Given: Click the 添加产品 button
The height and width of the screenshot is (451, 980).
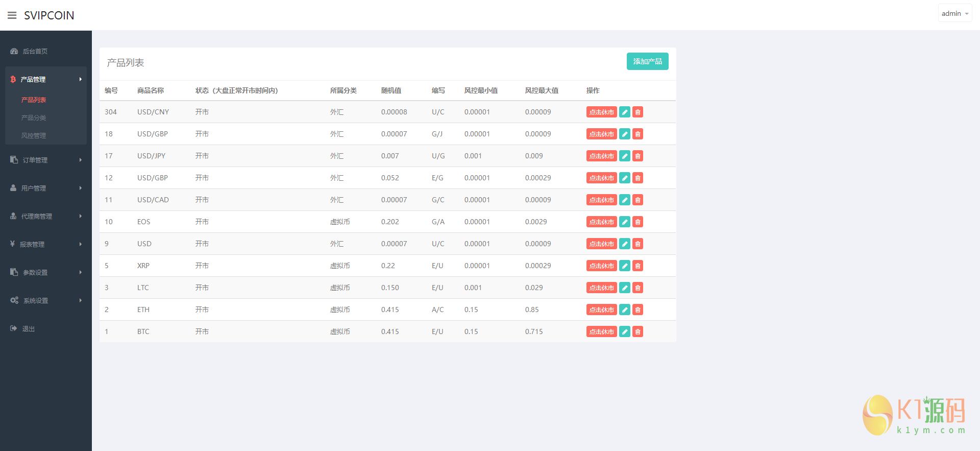Looking at the screenshot, I should pyautogui.click(x=647, y=61).
